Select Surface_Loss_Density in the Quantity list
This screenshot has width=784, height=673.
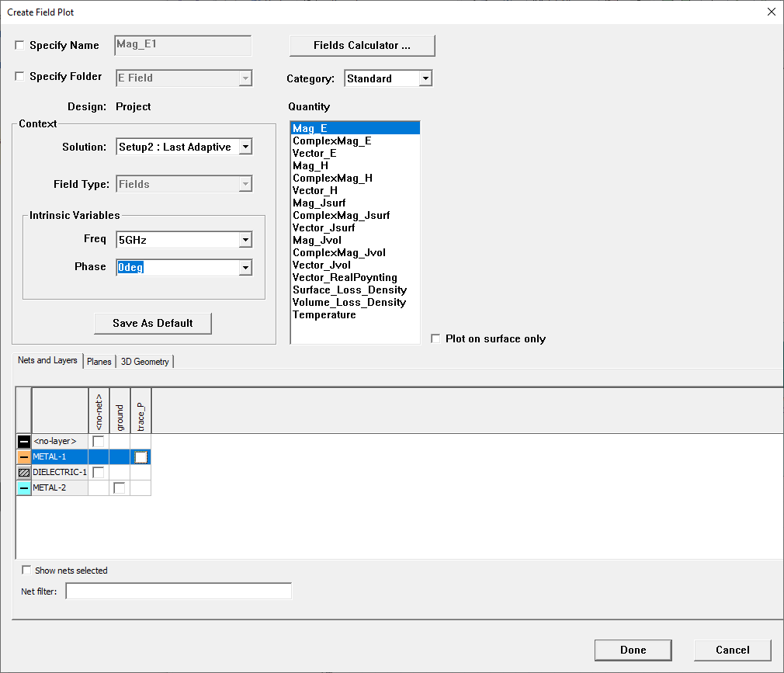click(349, 290)
